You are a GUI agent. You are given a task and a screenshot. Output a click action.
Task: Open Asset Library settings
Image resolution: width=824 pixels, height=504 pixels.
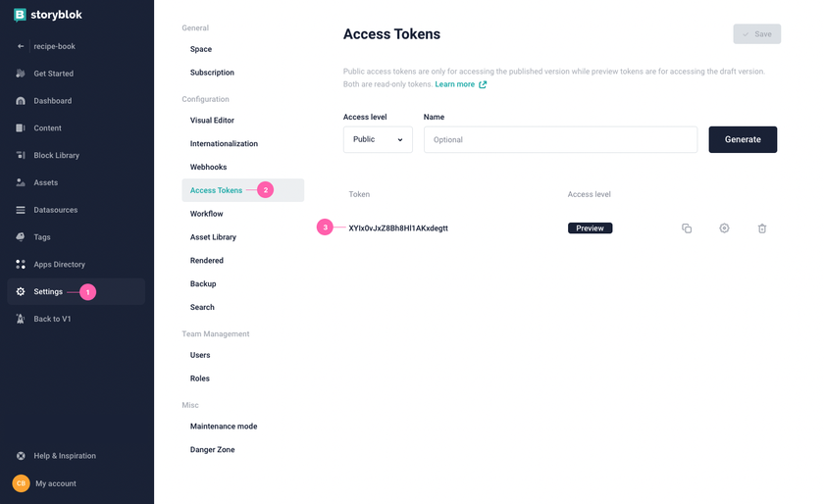(214, 237)
